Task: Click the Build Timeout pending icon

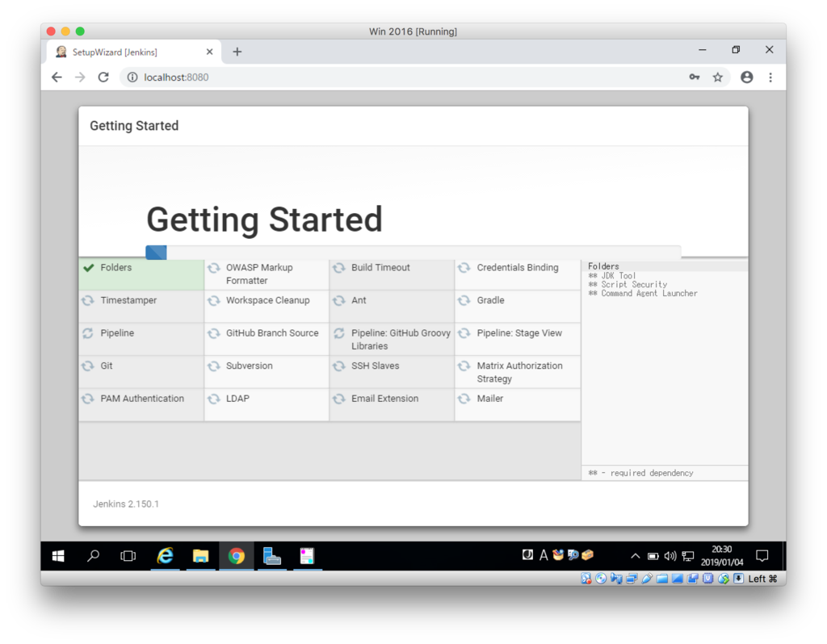Action: point(339,268)
